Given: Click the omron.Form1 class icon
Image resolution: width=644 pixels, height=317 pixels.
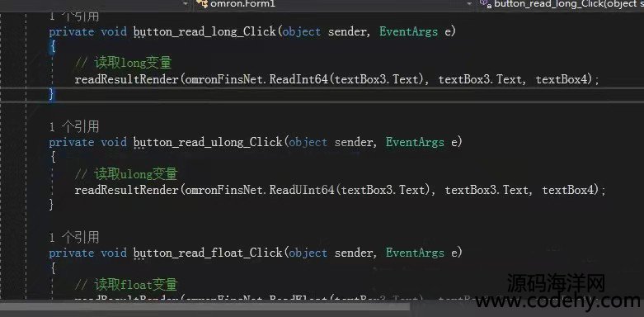Looking at the screenshot, I should pos(202,3).
